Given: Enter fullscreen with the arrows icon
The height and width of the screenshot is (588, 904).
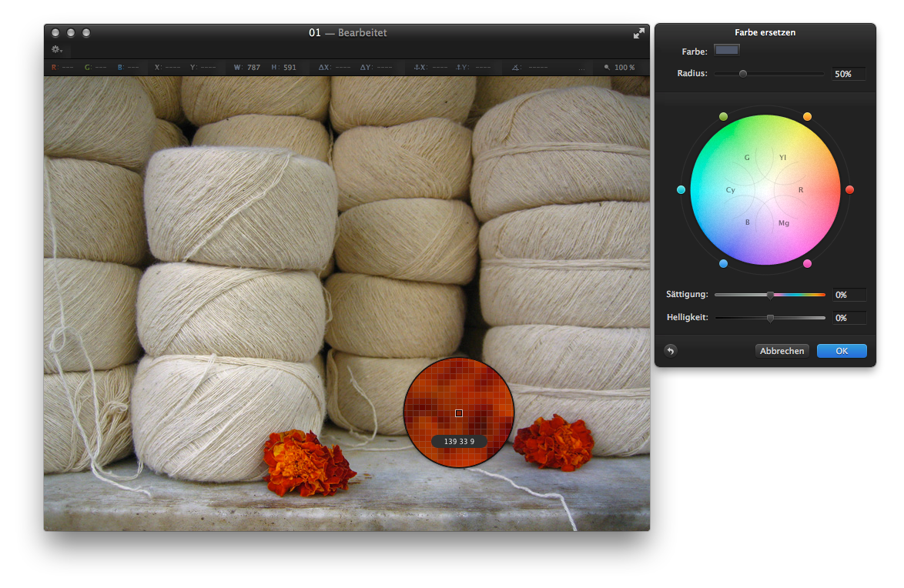Looking at the screenshot, I should (x=639, y=33).
